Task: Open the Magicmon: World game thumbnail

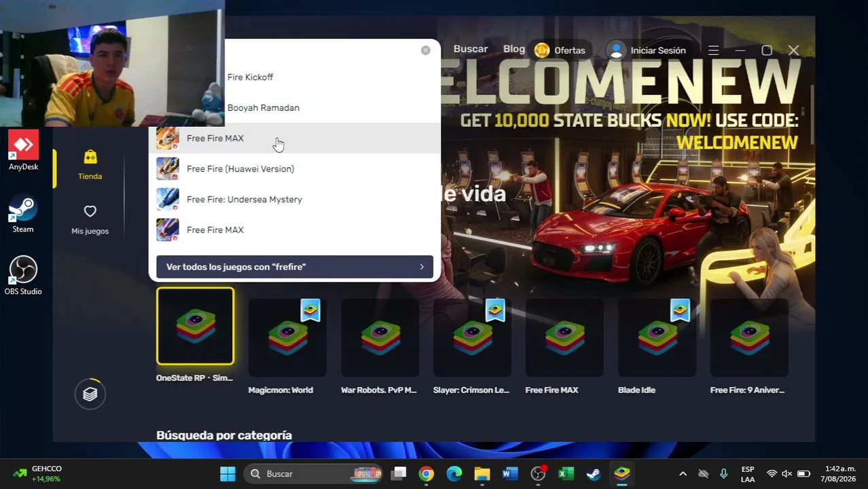Action: 287,338
